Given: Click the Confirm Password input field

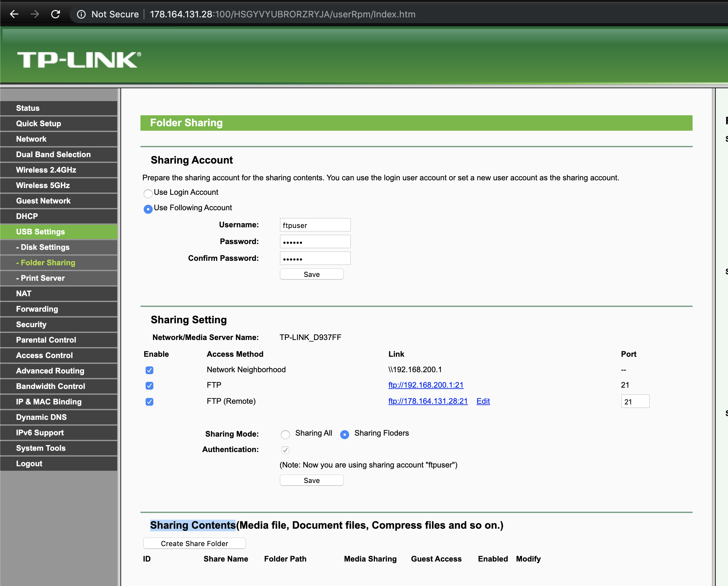Looking at the screenshot, I should (315, 259).
